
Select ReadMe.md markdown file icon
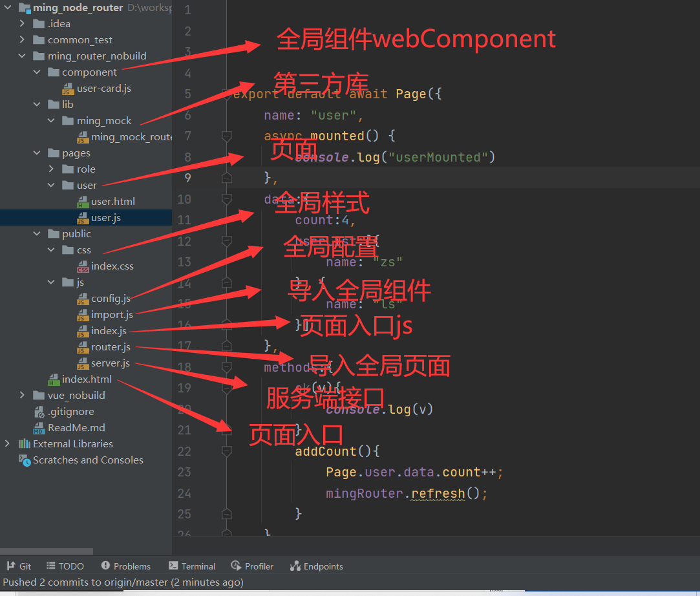pyautogui.click(x=39, y=428)
